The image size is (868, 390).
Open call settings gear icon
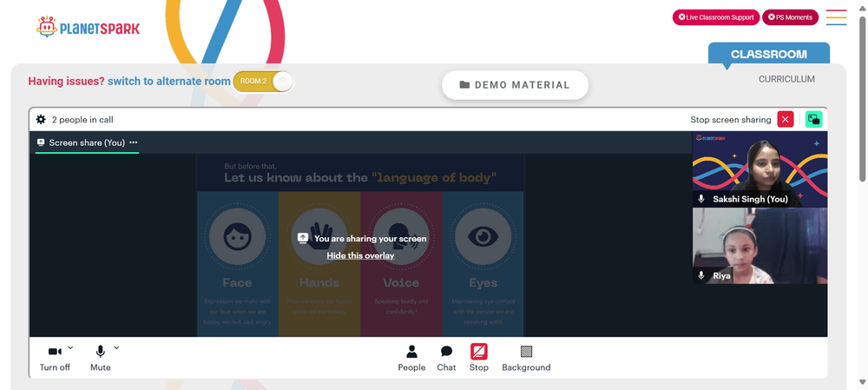(41, 120)
